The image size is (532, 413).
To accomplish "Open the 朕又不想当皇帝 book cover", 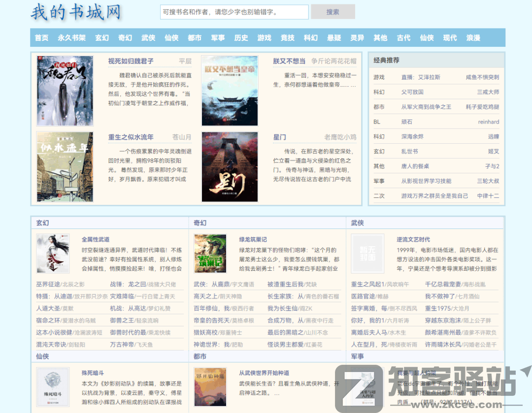I will click(230, 91).
